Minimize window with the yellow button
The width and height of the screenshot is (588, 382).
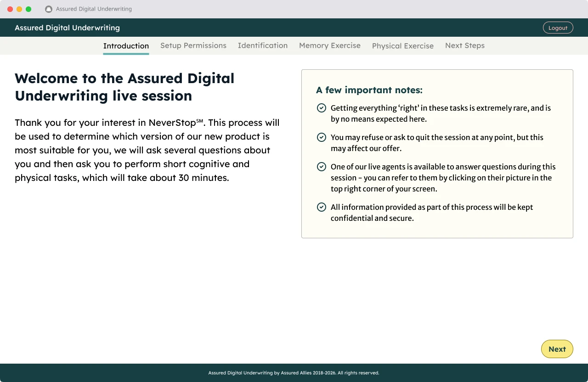19,9
